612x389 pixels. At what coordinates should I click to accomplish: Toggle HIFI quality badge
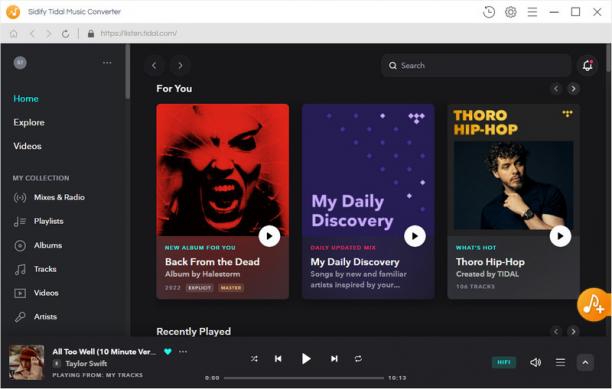[504, 362]
